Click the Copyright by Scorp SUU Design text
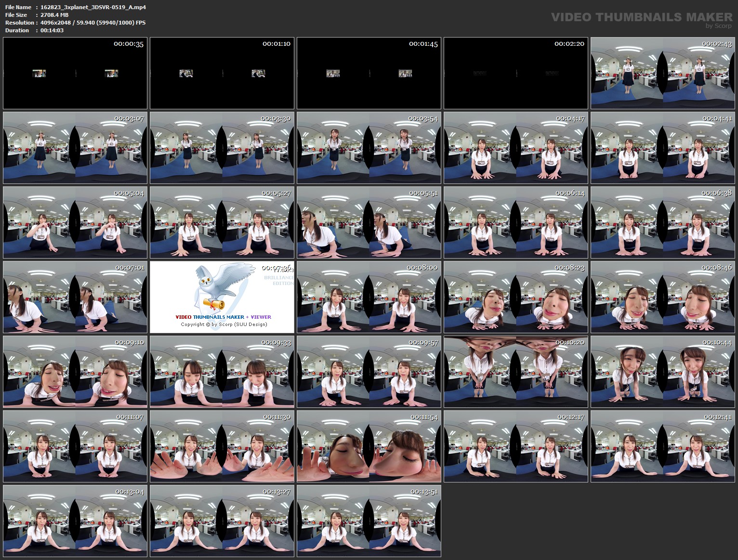Viewport: 738px width, 560px height. point(224,325)
